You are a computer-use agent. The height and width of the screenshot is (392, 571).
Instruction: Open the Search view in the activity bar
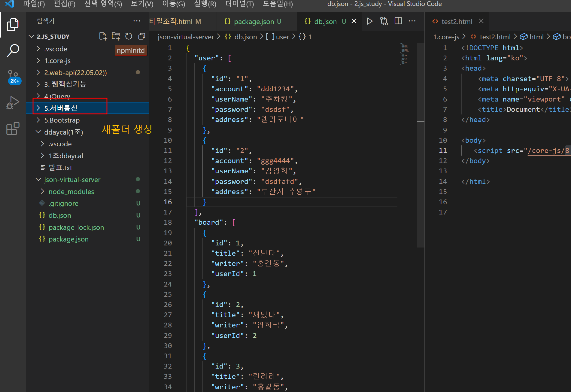click(x=13, y=50)
